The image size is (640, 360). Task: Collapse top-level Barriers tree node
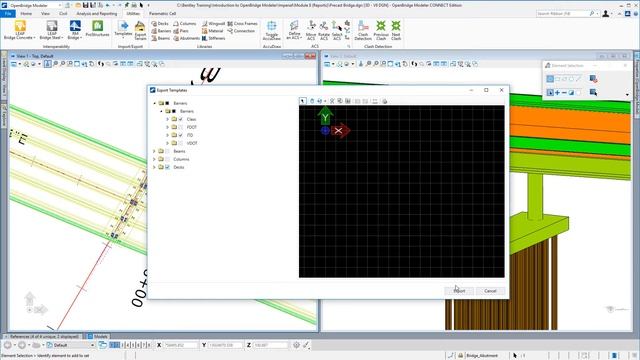pos(155,103)
